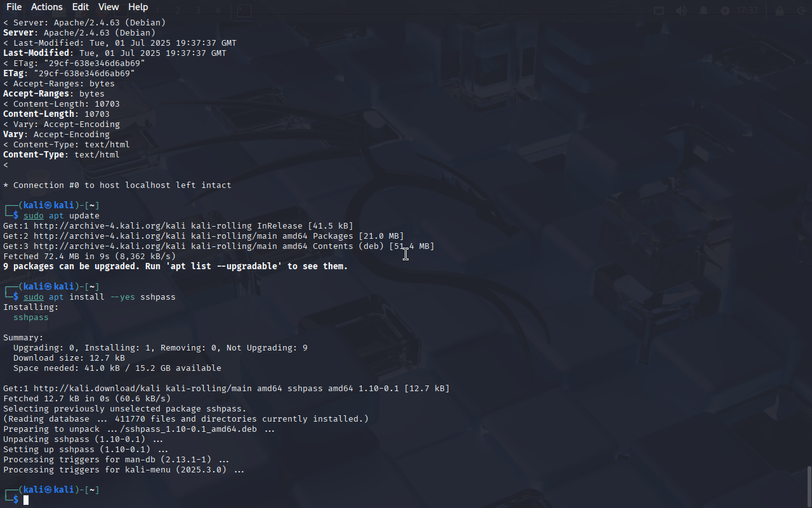Open the Edit menu
Screen dimensions: 812x508
[81, 7]
